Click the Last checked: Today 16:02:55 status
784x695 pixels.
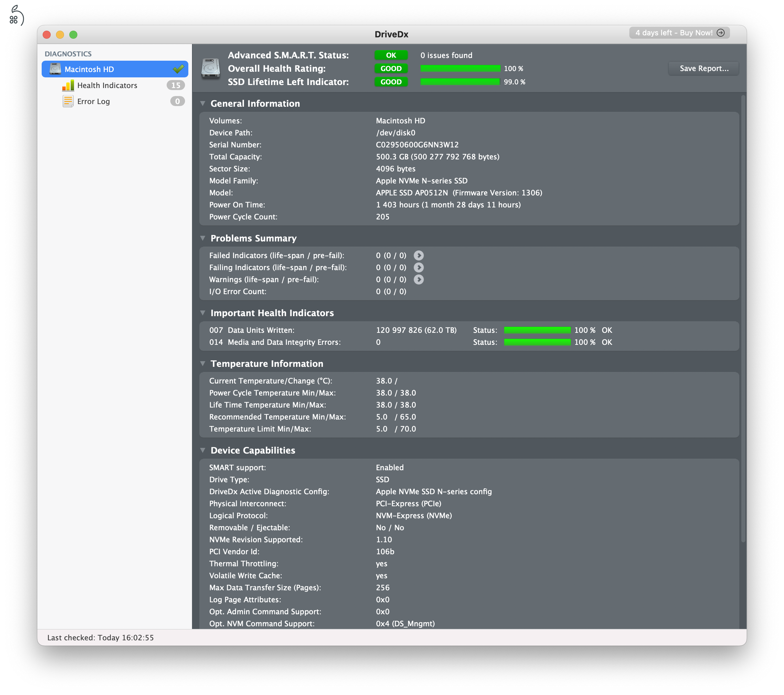coord(100,637)
